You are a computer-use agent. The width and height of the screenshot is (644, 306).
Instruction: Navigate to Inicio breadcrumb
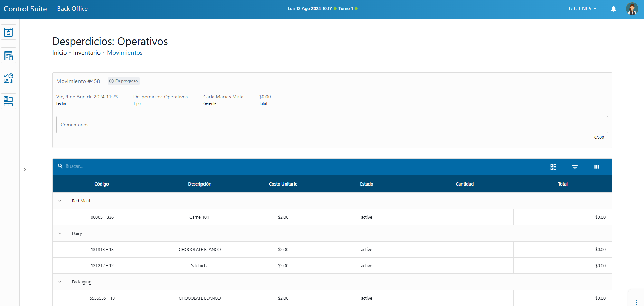click(59, 53)
